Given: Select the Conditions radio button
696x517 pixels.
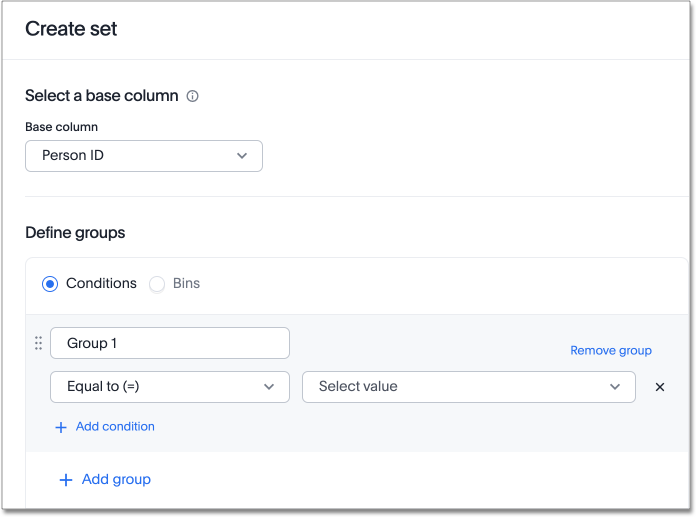Looking at the screenshot, I should [50, 284].
